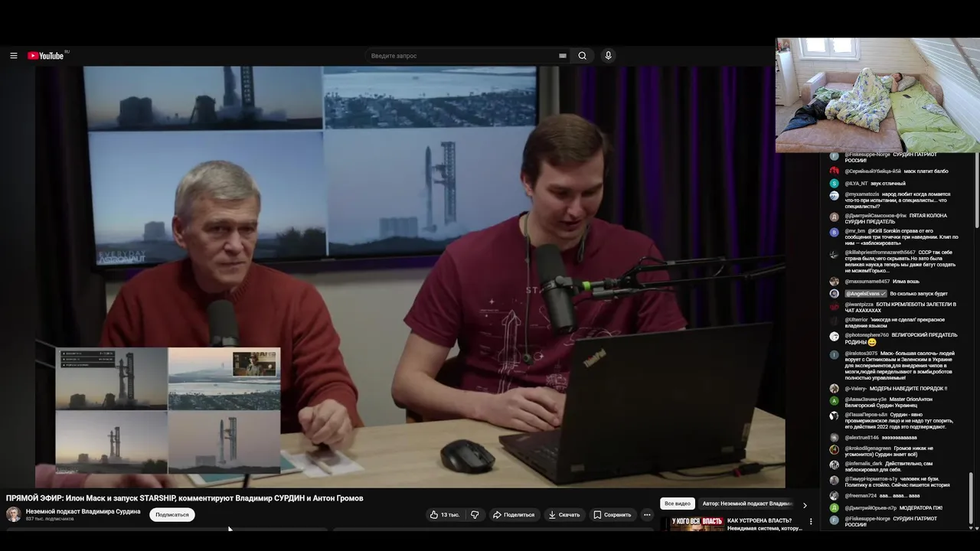This screenshot has height=551, width=980.
Task: Like the video with 13 тыс. thumbs up
Action: pyautogui.click(x=444, y=515)
